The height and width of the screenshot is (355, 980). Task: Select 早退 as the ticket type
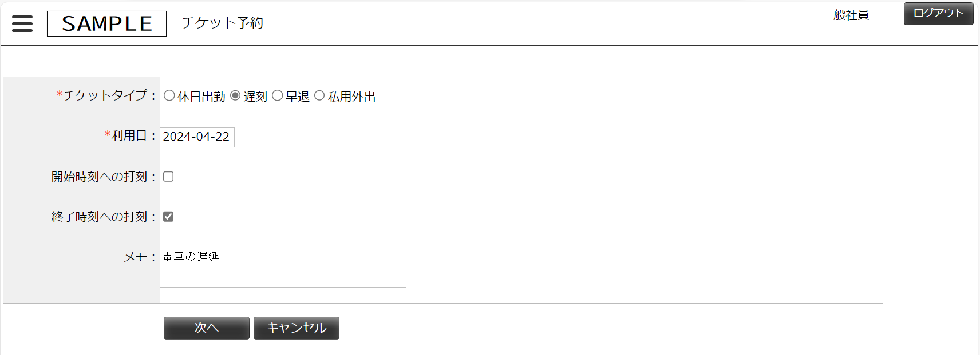278,96
